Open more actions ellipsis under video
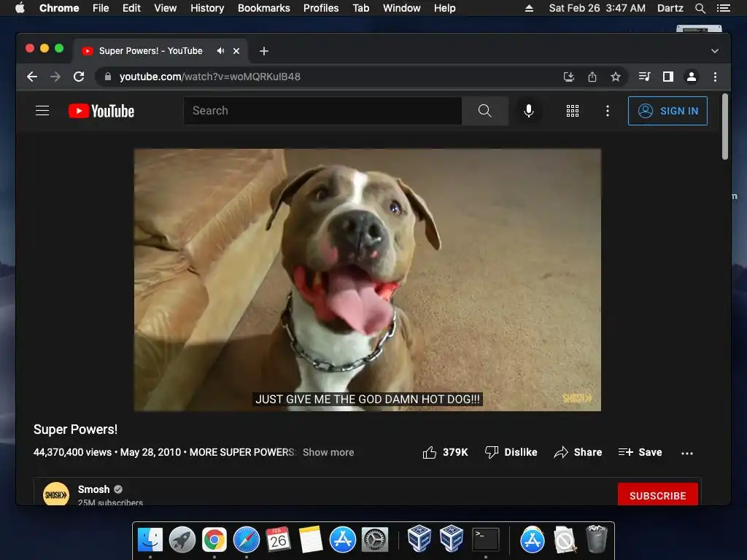The image size is (747, 560). 687,453
